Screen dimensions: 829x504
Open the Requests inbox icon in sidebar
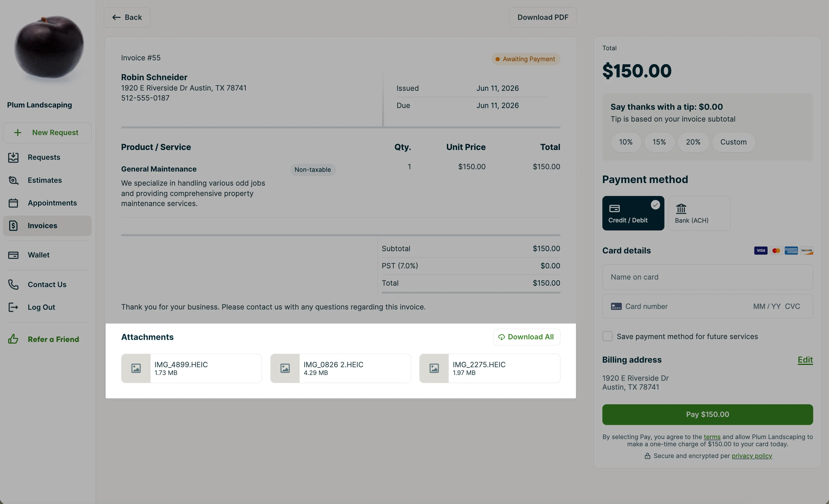coord(13,157)
